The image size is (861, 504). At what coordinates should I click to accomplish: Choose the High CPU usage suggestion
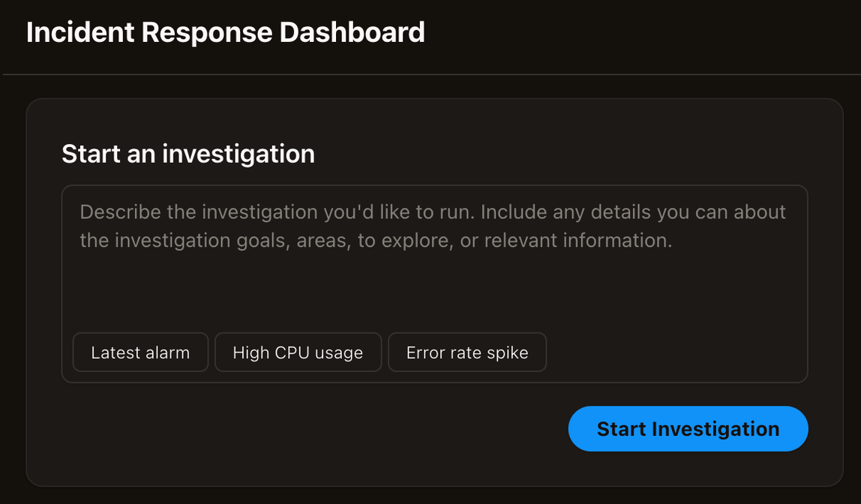[298, 352]
